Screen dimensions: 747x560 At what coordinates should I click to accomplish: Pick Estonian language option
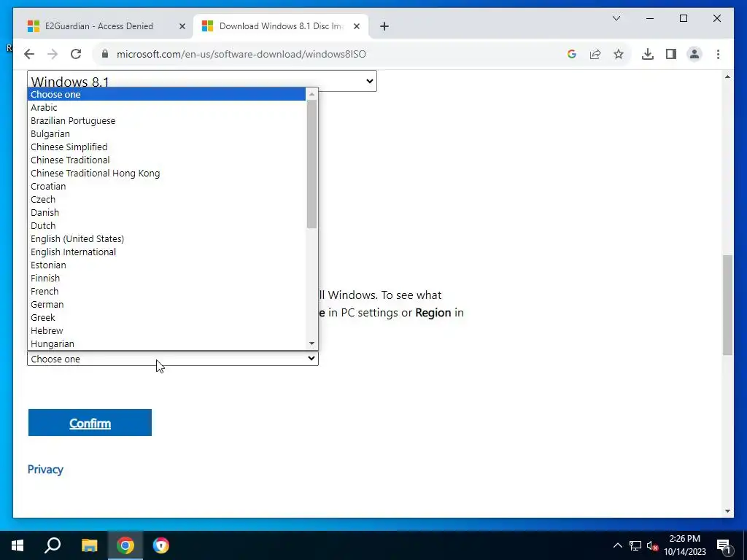[x=167, y=265]
